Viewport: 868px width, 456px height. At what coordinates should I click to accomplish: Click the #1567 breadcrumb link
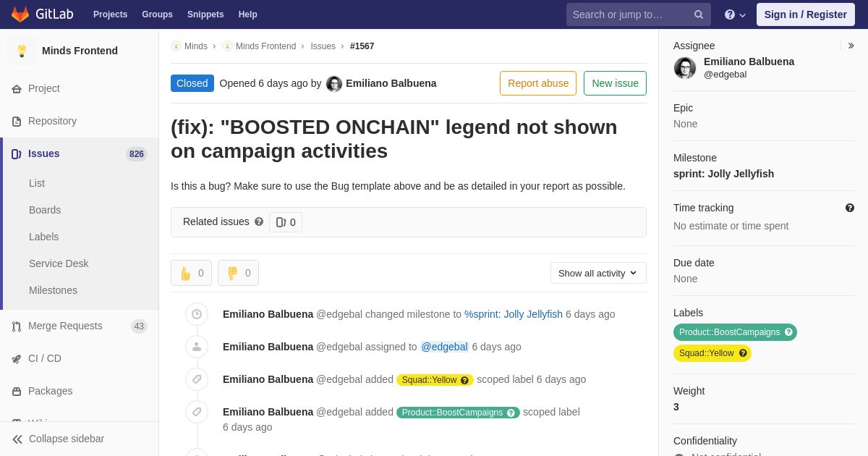(362, 46)
